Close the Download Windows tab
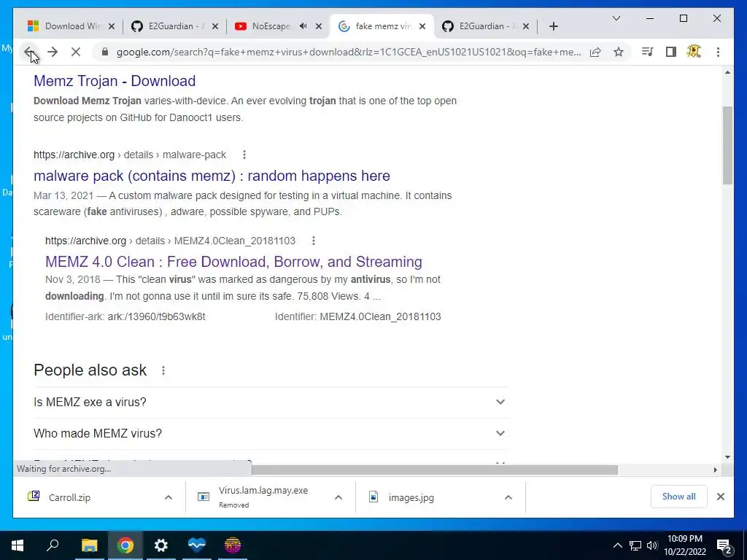The image size is (747, 560). pos(112,26)
